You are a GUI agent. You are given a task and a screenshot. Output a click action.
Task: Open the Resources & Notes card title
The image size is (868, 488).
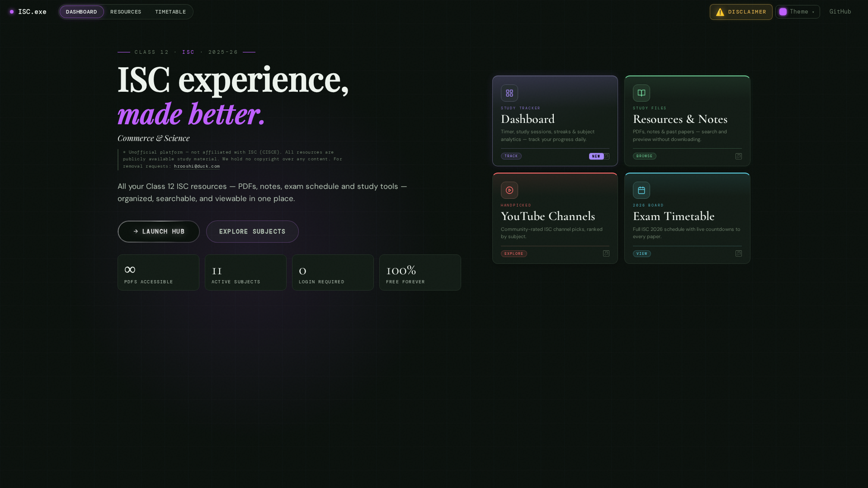coord(680,119)
